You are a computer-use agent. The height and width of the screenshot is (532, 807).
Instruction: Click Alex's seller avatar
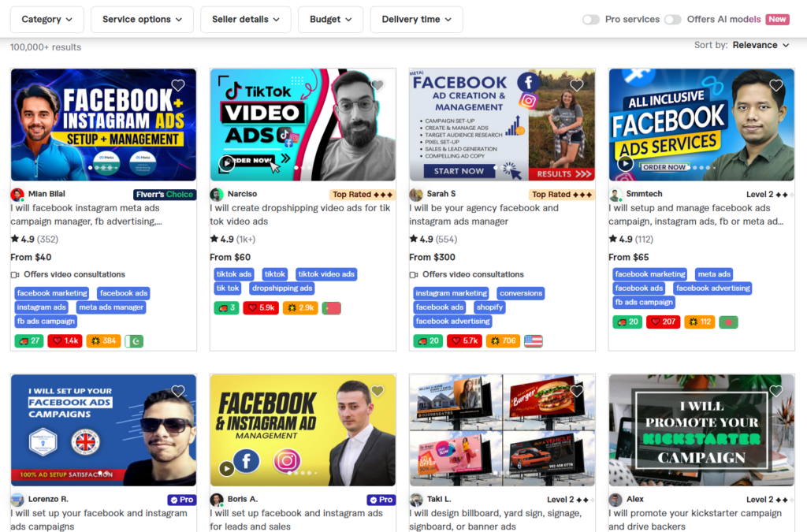coord(615,500)
